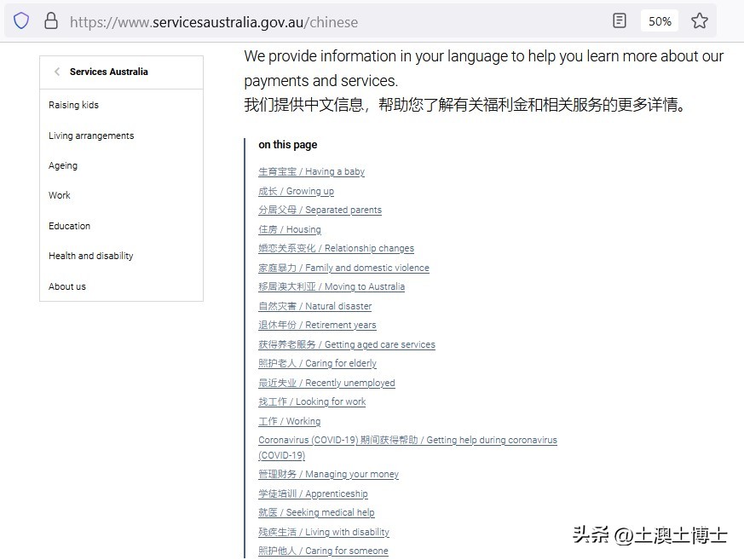Click the 50% zoom indicator button
The image size is (744, 560).
659,20
